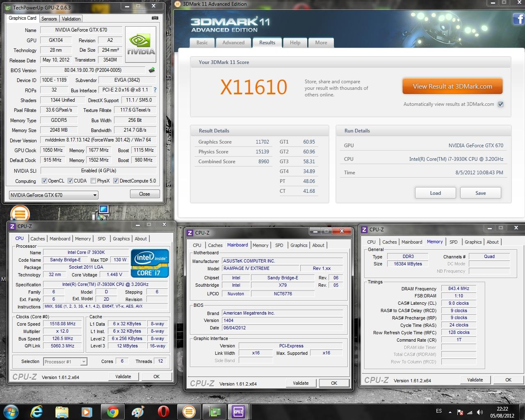Click the Graphics Score value 11702
The height and width of the screenshot is (420, 525).
(x=262, y=142)
